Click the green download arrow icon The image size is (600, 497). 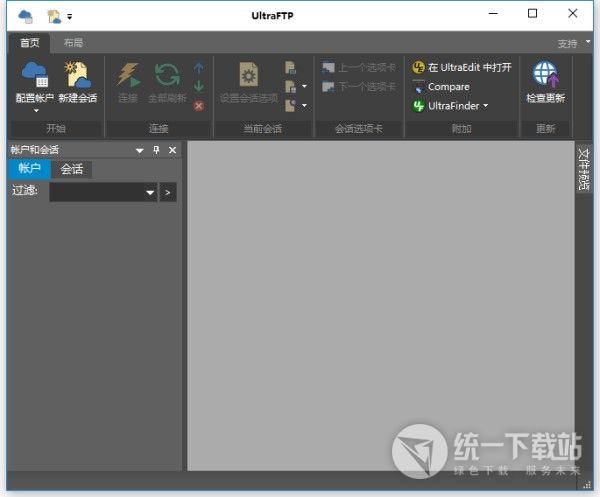click(x=199, y=86)
